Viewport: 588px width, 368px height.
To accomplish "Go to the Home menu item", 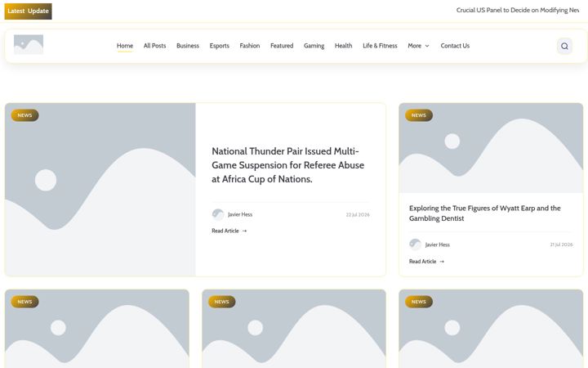I will tap(125, 46).
